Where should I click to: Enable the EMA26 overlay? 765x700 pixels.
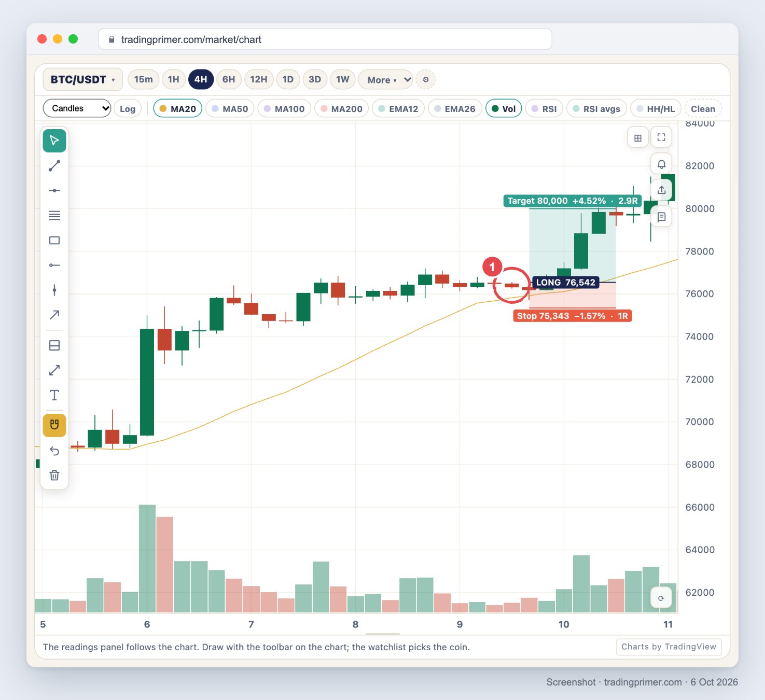click(x=455, y=108)
